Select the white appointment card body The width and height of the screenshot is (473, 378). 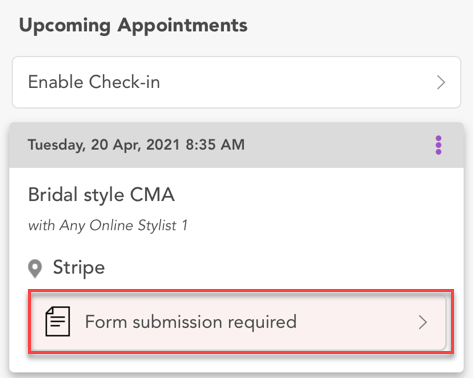pyautogui.click(x=236, y=269)
